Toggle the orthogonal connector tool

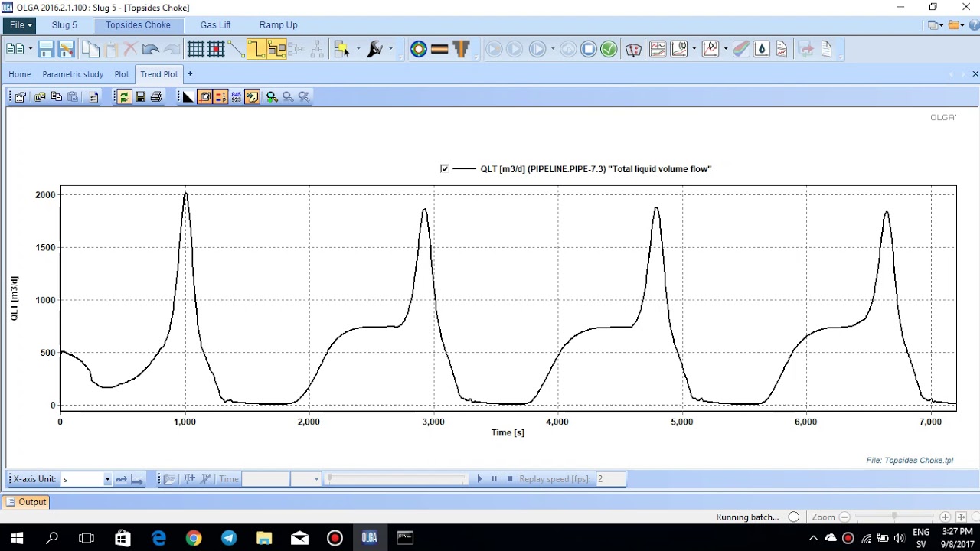coord(256,50)
